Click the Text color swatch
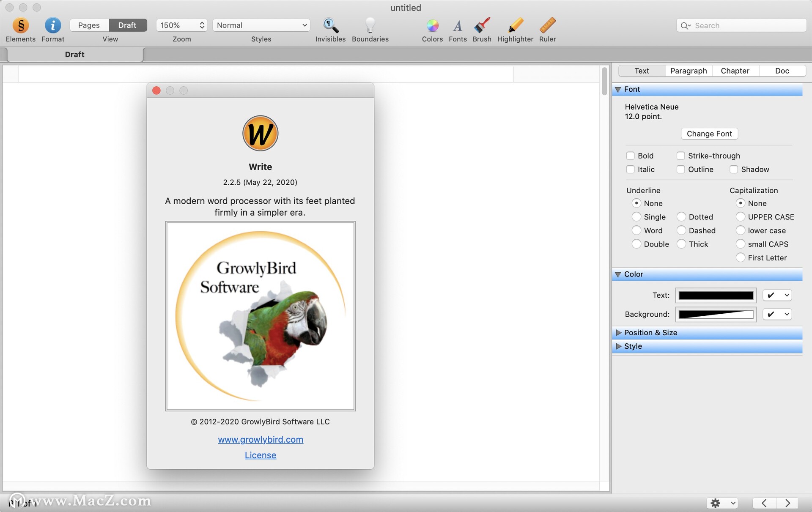This screenshot has height=512, width=812. pyautogui.click(x=716, y=295)
